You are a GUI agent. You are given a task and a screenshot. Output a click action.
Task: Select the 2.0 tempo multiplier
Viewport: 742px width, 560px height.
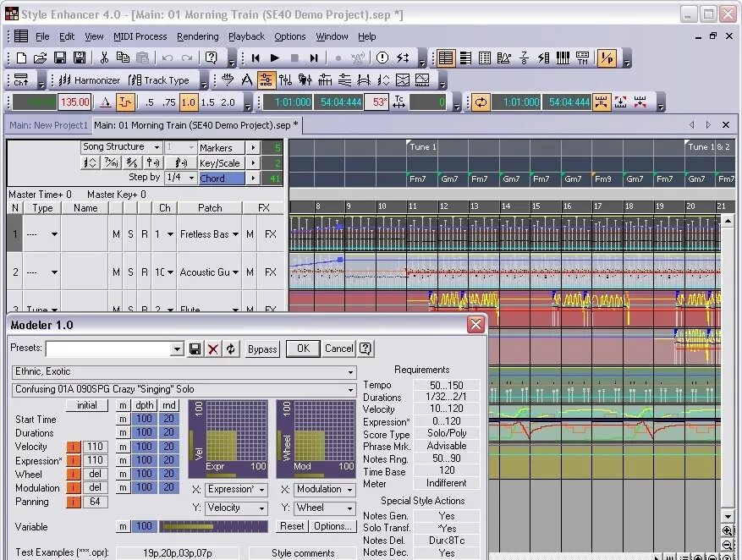tap(228, 102)
